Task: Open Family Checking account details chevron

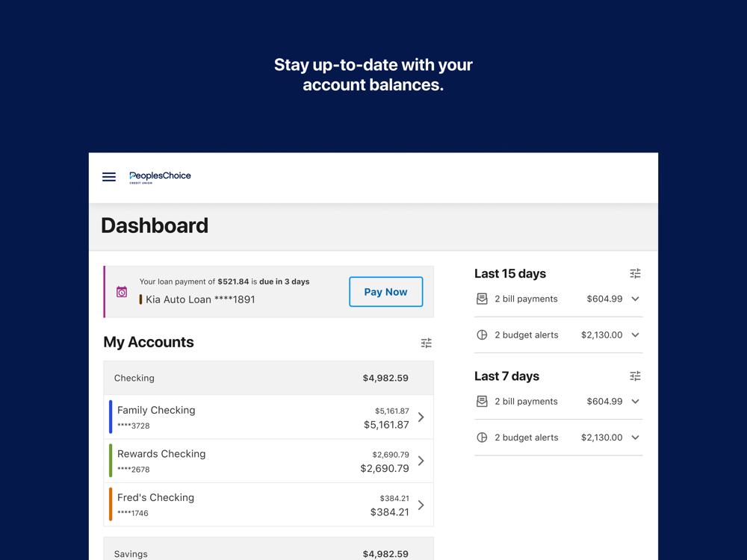Action: (x=421, y=417)
